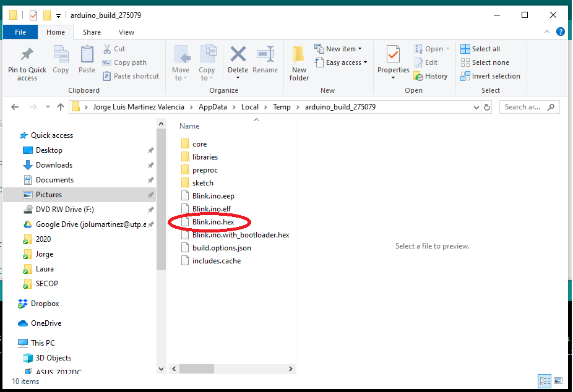Viewport: 573px width, 392px height.
Task: Open the File menu tab
Action: [x=20, y=32]
